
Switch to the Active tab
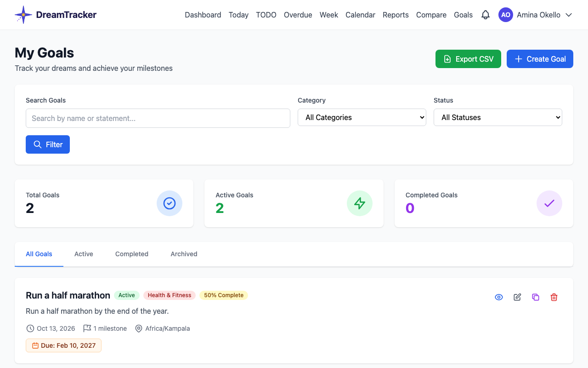84,254
